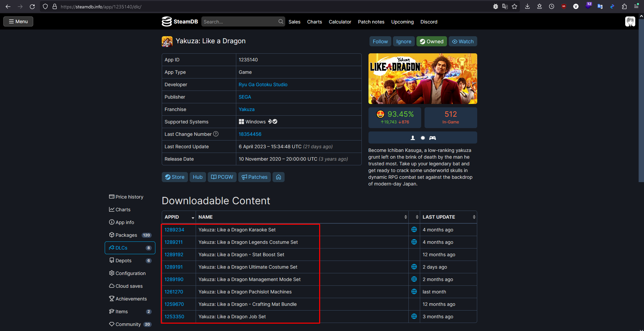The image size is (644, 331).
Task: Click the single-player person icon
Action: (413, 138)
